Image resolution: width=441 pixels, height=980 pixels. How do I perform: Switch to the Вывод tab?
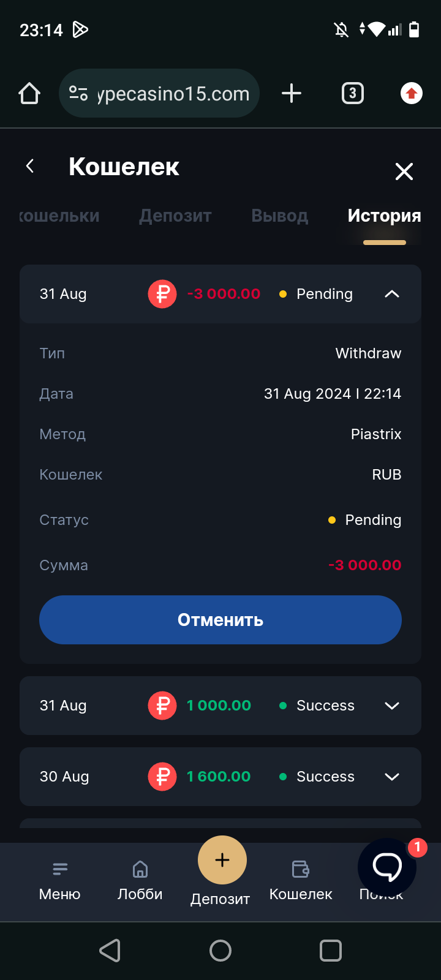coord(280,216)
